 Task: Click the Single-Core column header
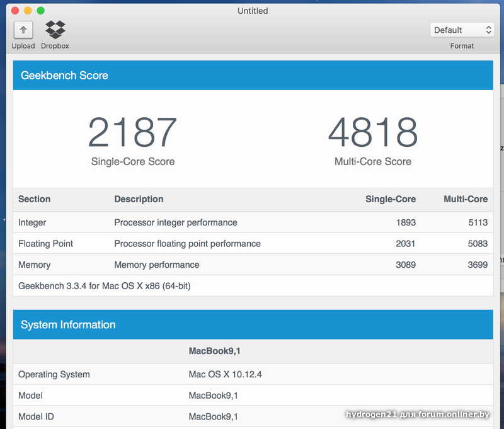(391, 199)
